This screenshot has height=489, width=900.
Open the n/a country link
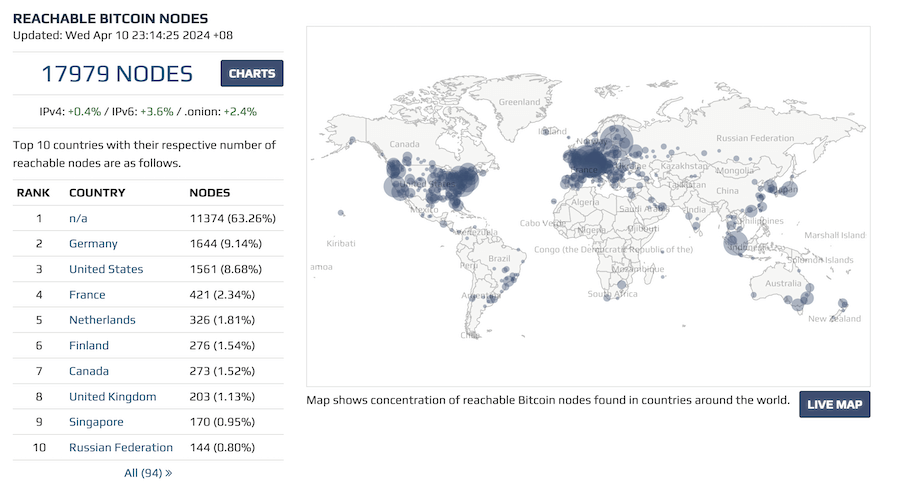pyautogui.click(x=78, y=218)
